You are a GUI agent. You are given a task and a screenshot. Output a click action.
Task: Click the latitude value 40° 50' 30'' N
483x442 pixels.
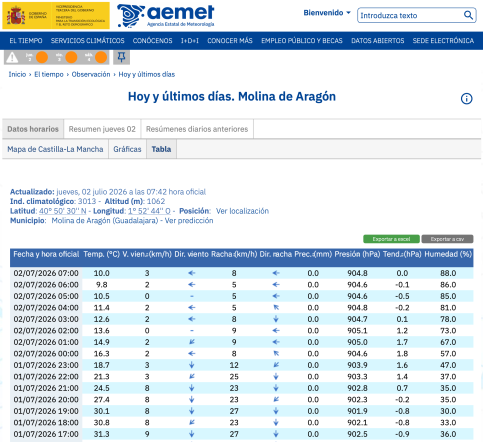63,211
